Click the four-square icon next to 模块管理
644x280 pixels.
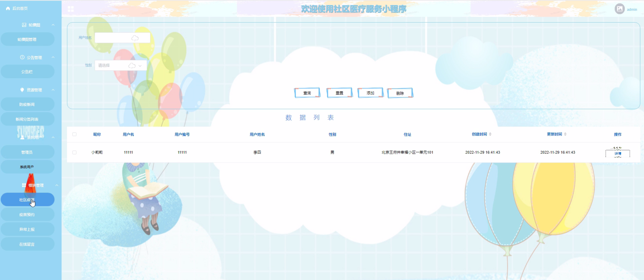pos(24,185)
